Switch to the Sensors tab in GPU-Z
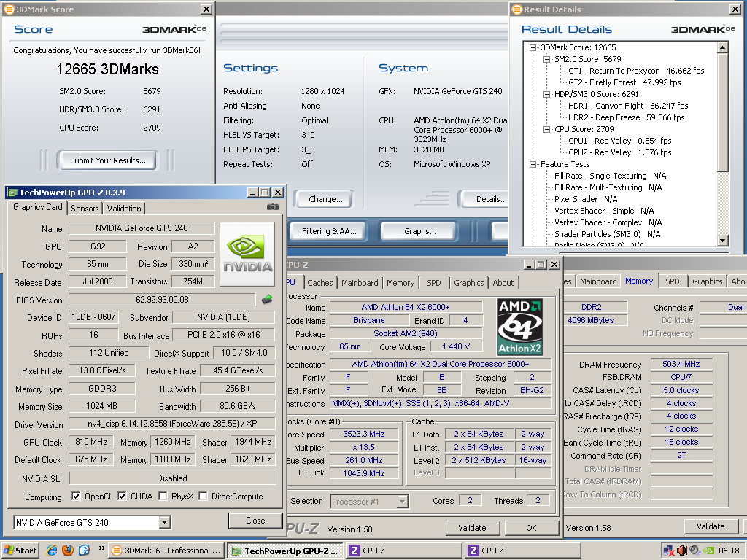747x560 pixels. click(85, 208)
